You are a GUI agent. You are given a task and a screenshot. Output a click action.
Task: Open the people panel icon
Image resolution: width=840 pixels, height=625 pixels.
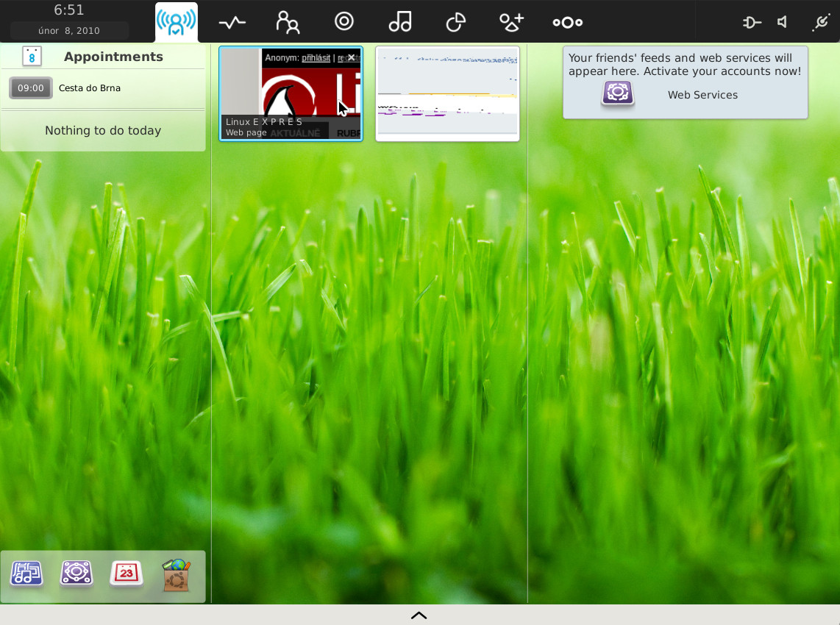(x=288, y=23)
